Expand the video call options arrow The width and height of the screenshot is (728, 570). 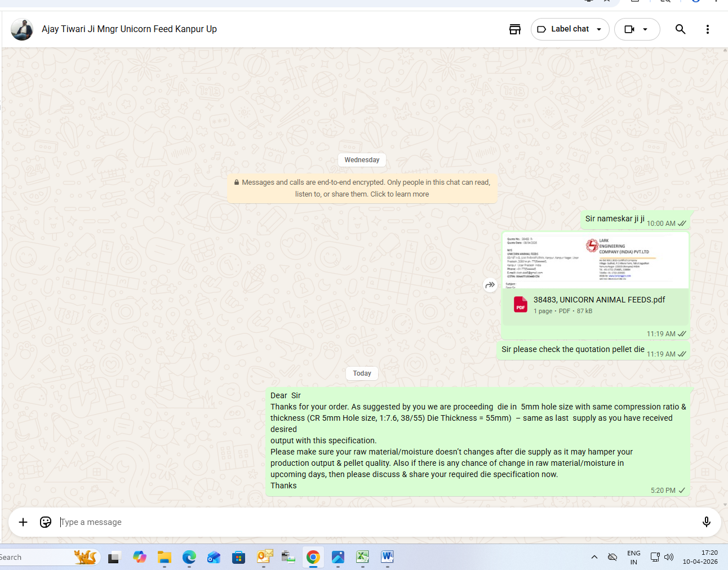[646, 29]
